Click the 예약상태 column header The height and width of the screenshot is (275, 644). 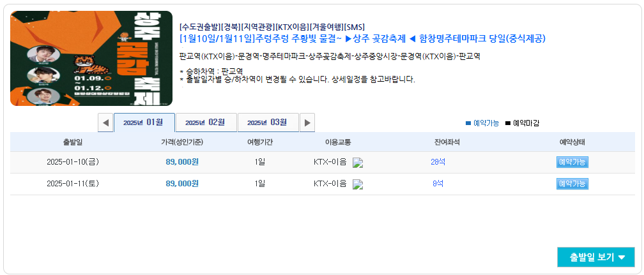pos(572,142)
